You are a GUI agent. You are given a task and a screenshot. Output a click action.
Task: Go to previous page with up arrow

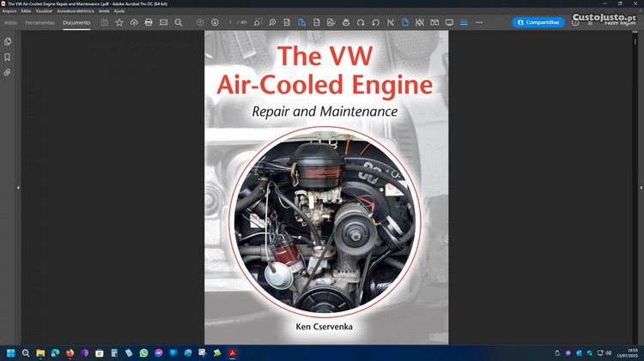pyautogui.click(x=200, y=22)
